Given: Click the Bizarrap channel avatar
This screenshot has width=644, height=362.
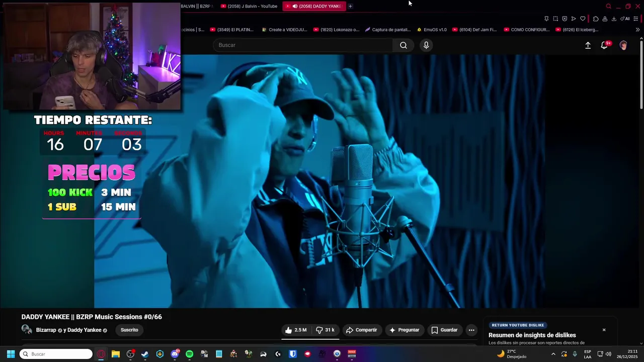Looking at the screenshot, I should pos(27,330).
